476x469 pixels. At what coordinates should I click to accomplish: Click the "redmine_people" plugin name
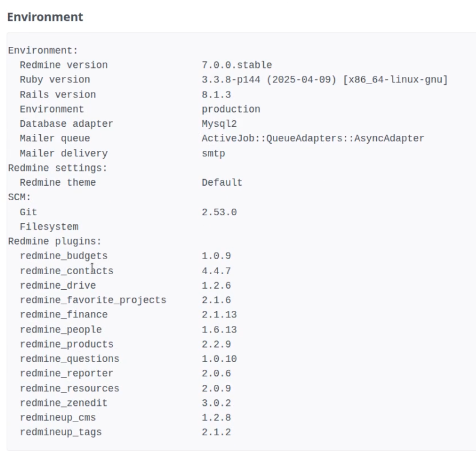pyautogui.click(x=61, y=330)
